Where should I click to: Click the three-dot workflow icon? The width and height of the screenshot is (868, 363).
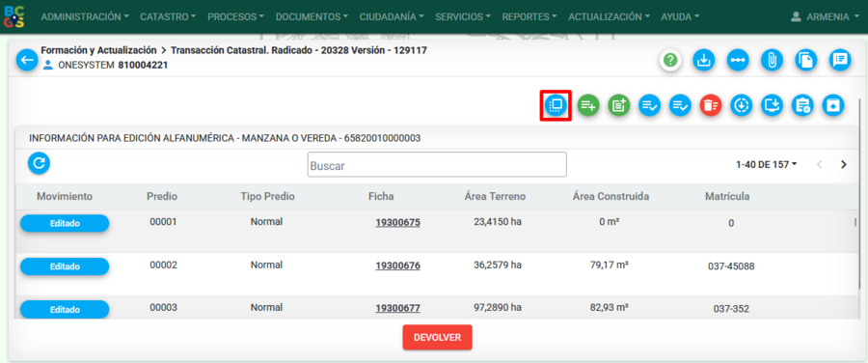coord(738,61)
